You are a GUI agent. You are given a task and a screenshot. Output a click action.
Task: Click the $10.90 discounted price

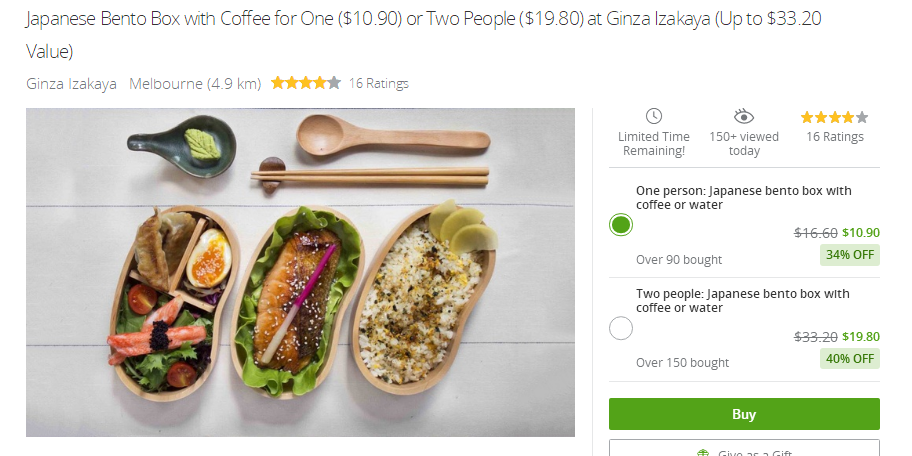coord(861,233)
